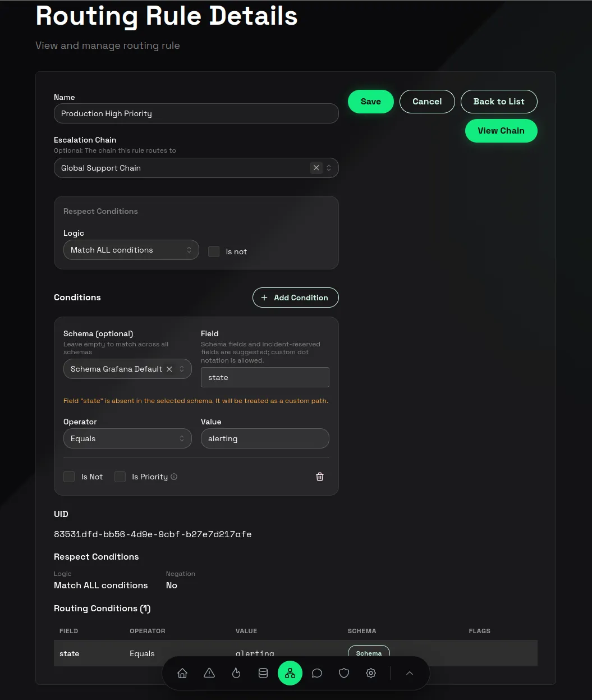Click the Save button
The image size is (592, 700).
point(371,102)
